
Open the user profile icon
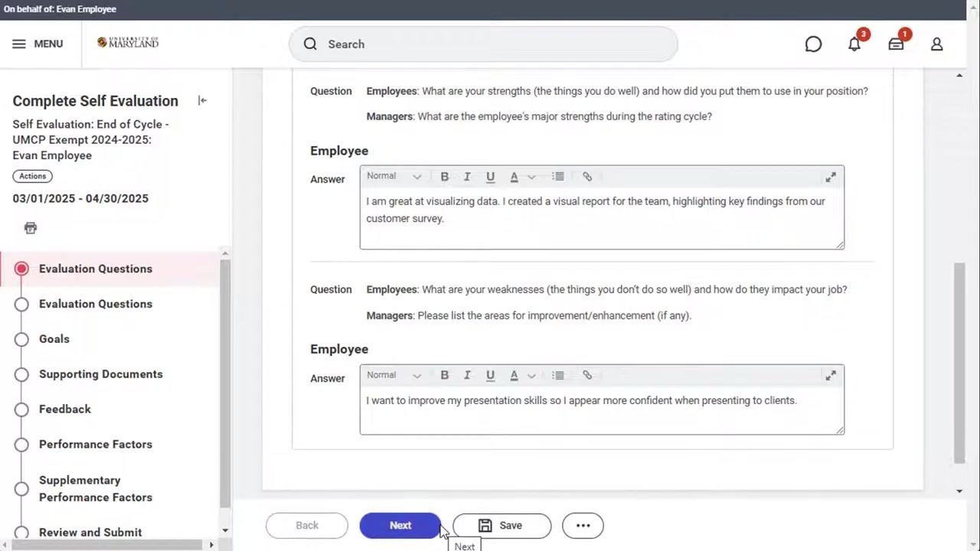click(x=936, y=44)
